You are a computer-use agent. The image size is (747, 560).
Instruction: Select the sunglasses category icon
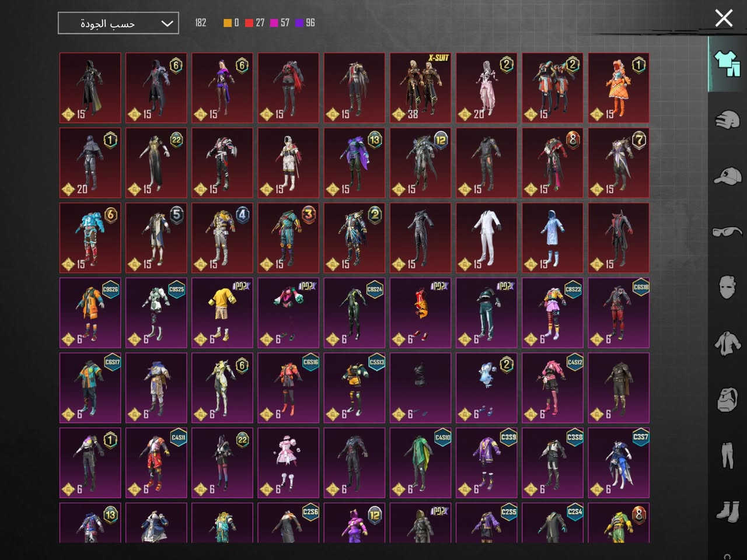727,232
